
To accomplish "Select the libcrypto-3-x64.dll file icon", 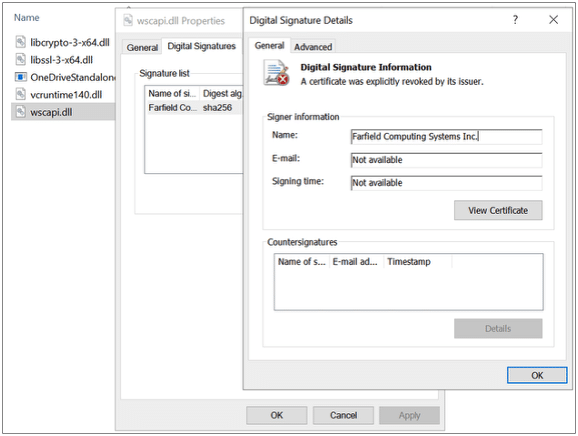I will [x=21, y=42].
